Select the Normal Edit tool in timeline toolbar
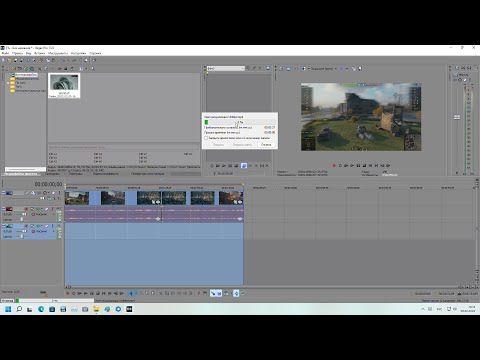 (131, 293)
